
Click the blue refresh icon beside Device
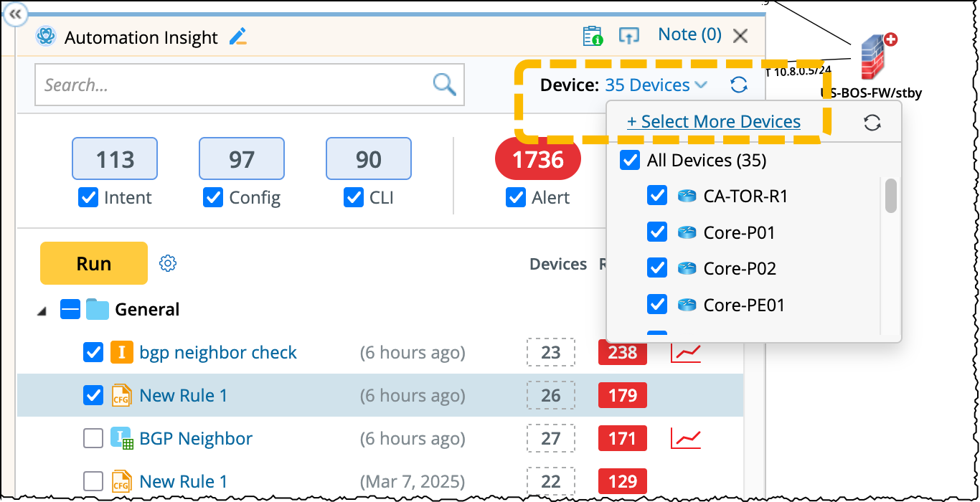[x=738, y=85]
